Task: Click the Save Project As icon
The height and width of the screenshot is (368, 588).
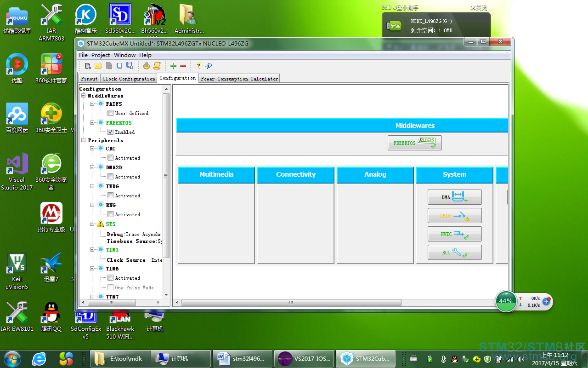Action: click(x=130, y=66)
